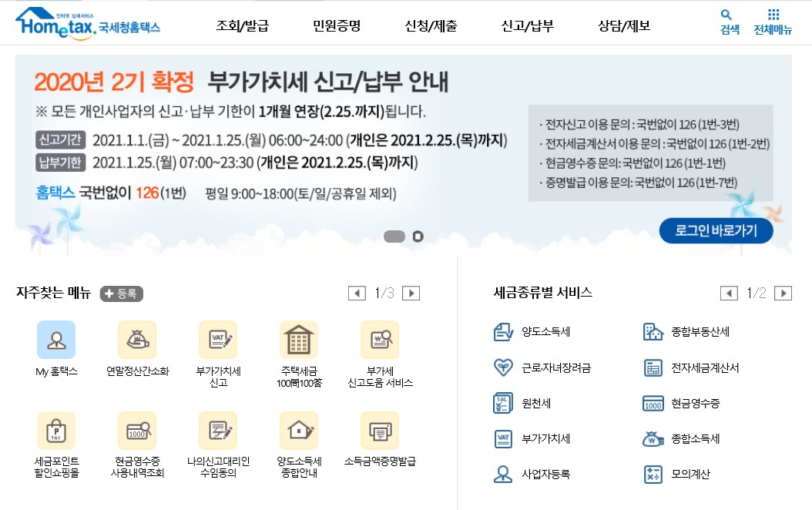
Task: Click the 원천세 SAL icon
Action: point(503,403)
